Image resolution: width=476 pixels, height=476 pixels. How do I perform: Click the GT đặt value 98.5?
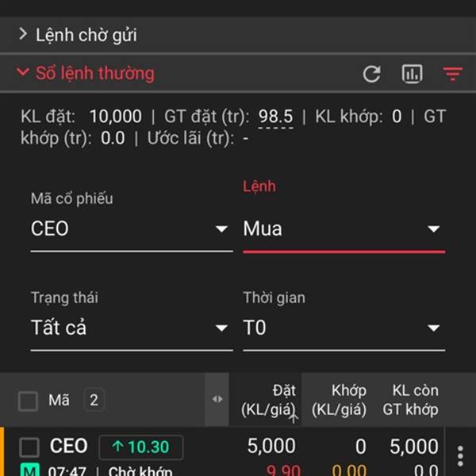click(275, 117)
